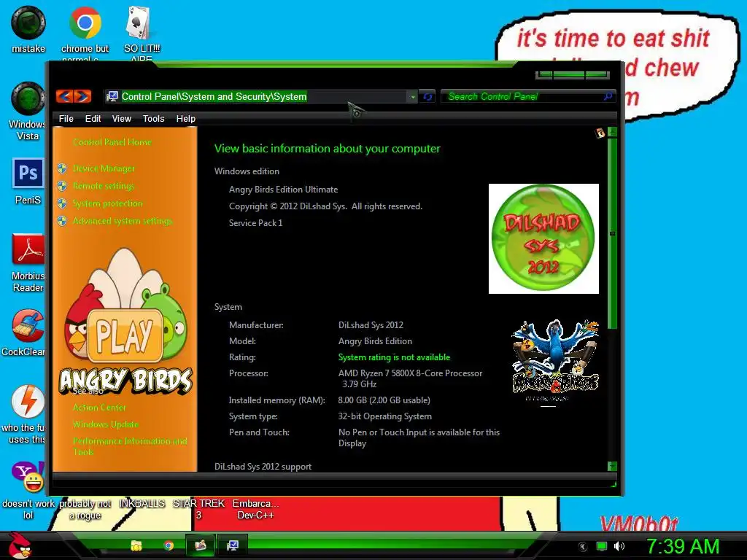Click the help icon at top right of the System pane
Viewport: 747px width, 560px height.
(600, 133)
